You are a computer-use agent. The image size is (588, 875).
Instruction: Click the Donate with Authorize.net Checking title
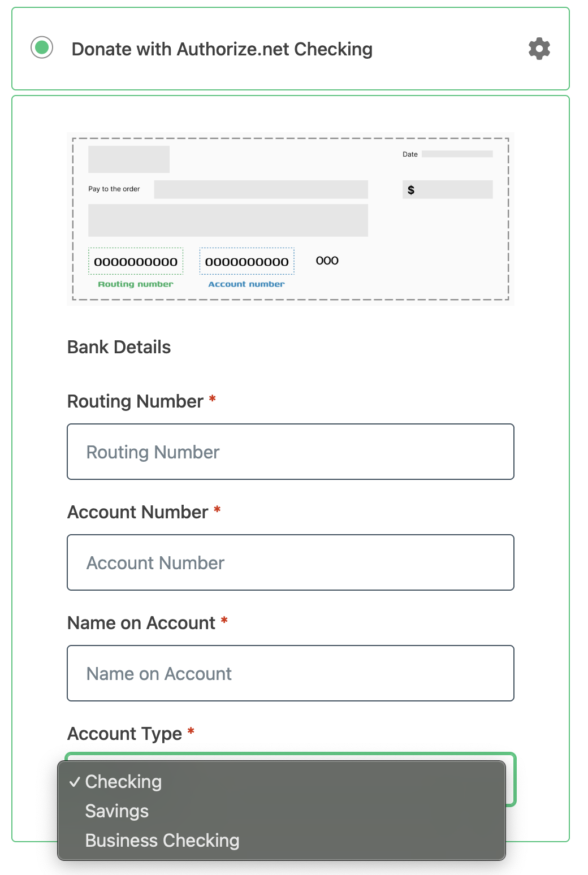pos(222,49)
